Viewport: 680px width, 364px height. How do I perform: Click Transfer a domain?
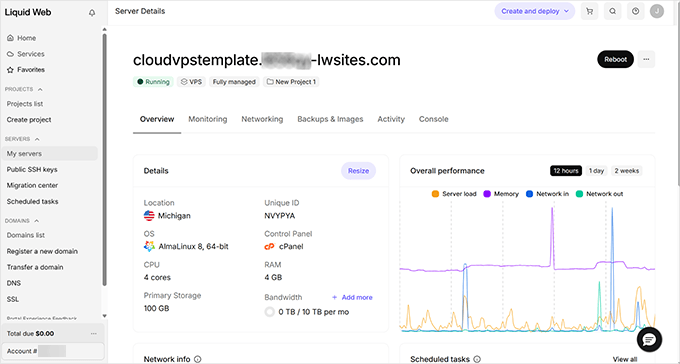point(35,267)
